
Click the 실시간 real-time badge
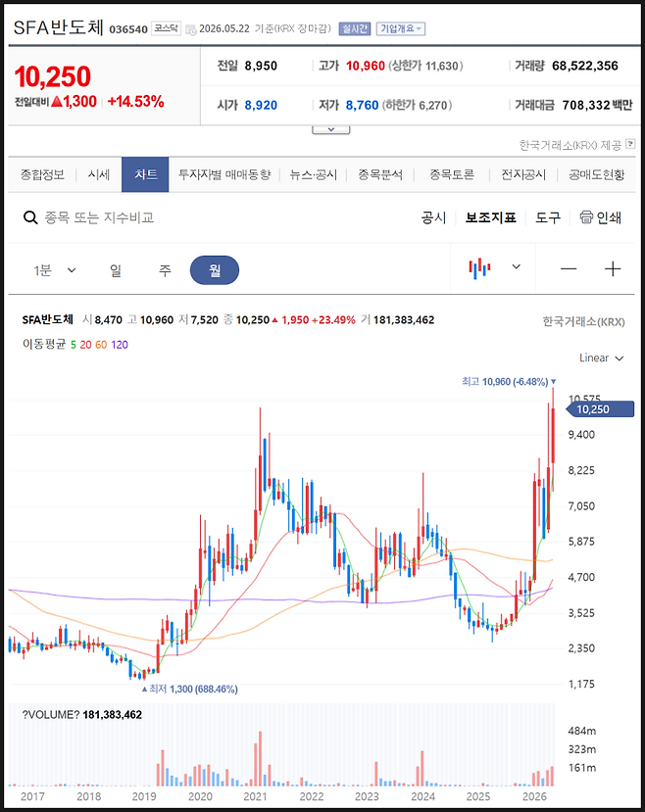[355, 28]
